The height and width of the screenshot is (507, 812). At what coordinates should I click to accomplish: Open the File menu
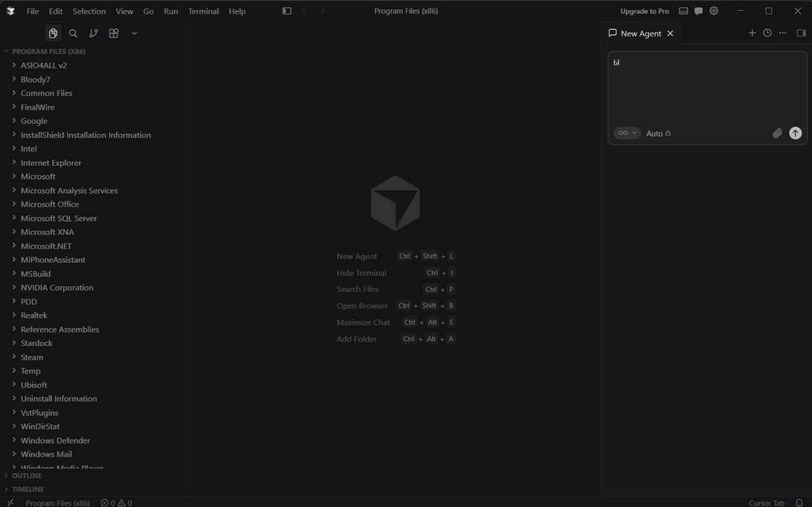coord(32,11)
